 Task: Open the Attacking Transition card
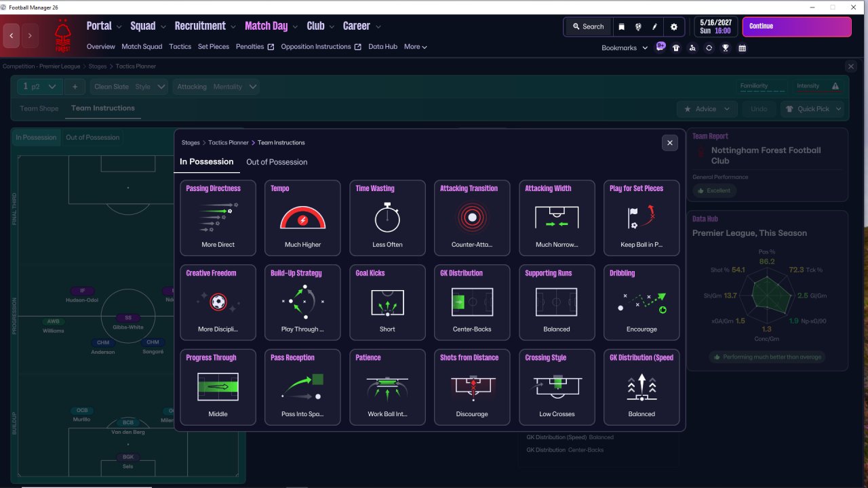472,218
